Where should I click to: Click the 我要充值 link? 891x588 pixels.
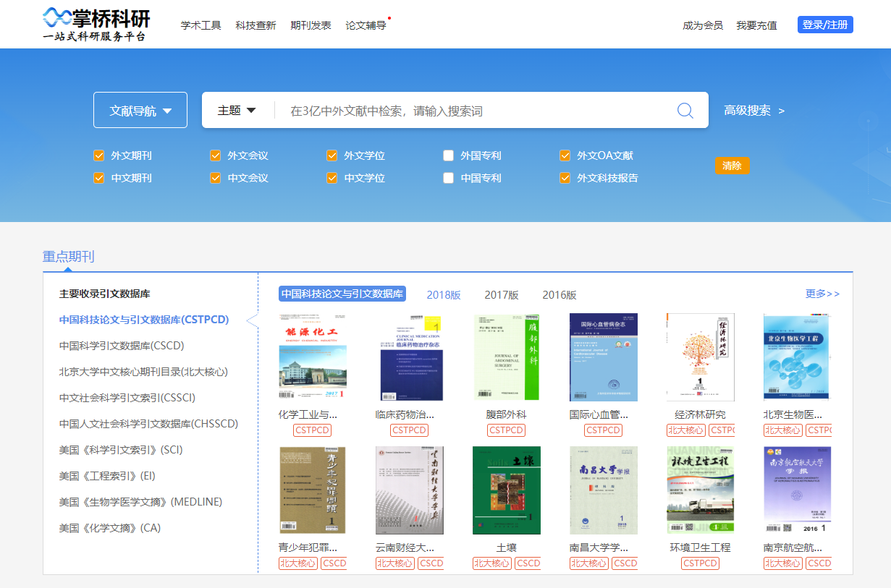[x=756, y=25]
